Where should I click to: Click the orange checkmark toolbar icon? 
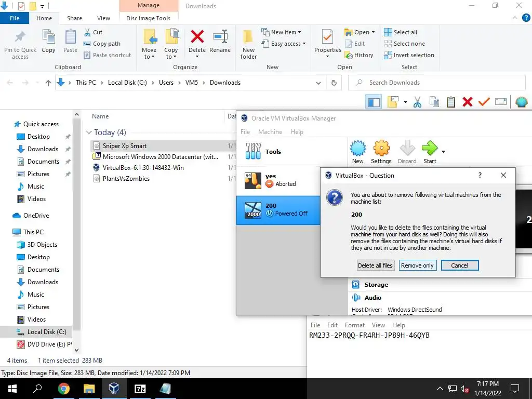tap(484, 102)
